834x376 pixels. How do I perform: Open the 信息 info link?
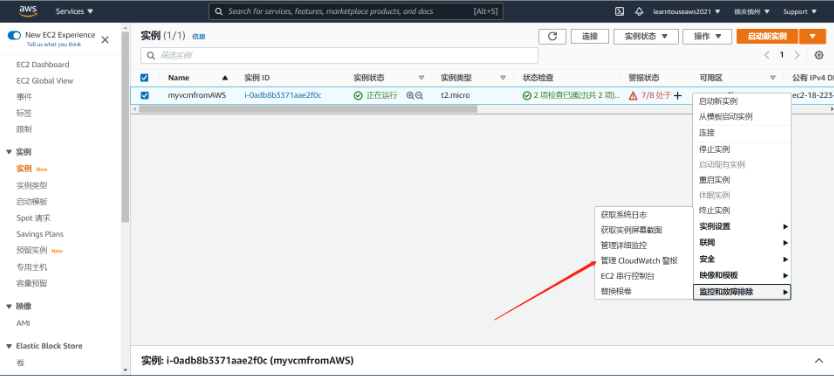(x=198, y=37)
